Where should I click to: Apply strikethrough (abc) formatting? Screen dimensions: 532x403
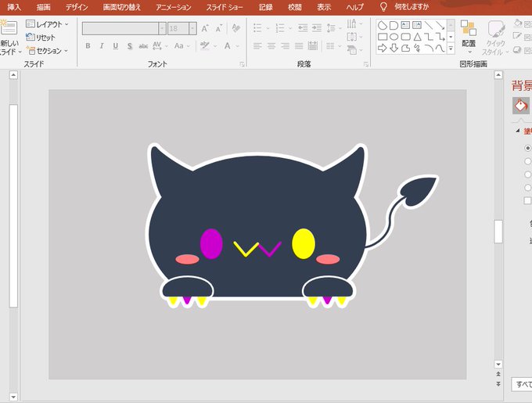point(143,46)
